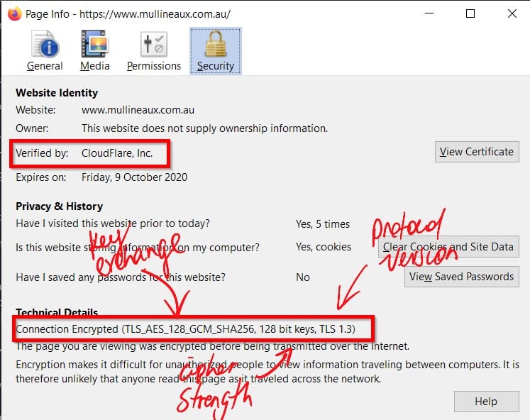
Task: Click the 'Yes, cookies' storage value
Action: [323, 247]
